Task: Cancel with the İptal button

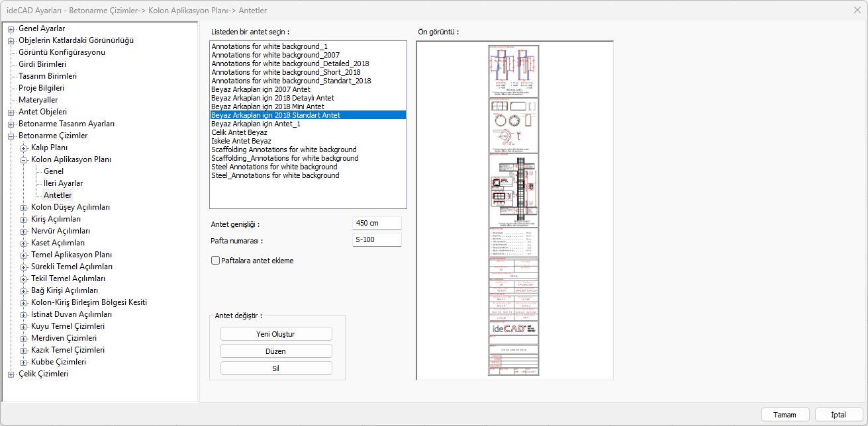Action: click(x=839, y=415)
